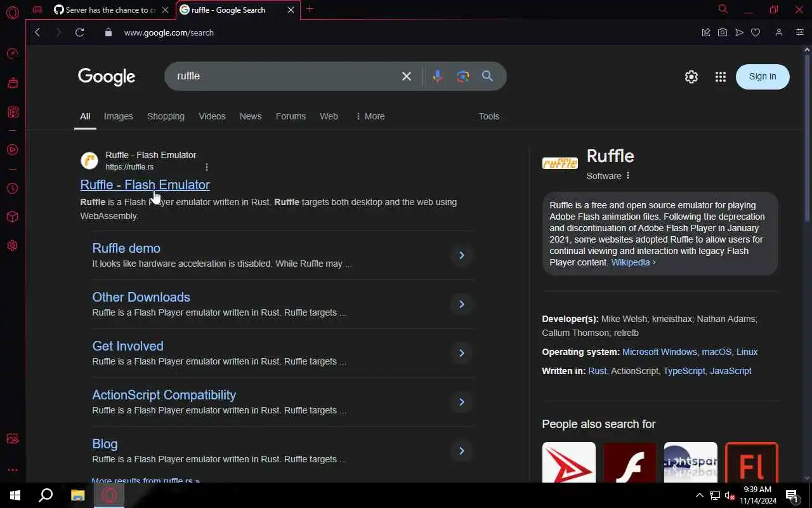Screen dimensions: 812x508
Task: Click the Google logo
Action: 107,77
